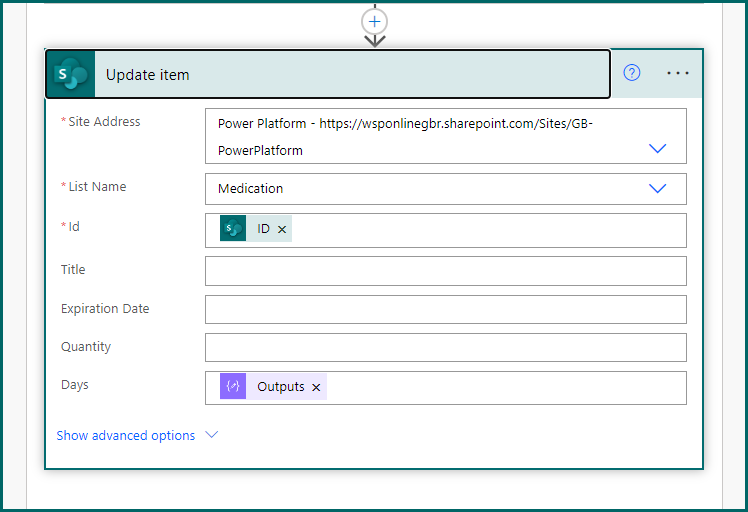The image size is (748, 512).
Task: Click the List Name label
Action: pos(97,187)
